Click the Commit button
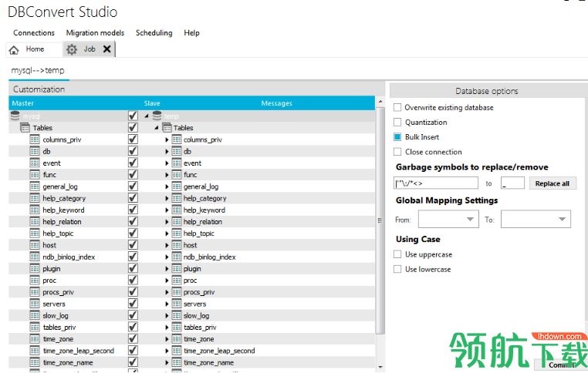Viewport: 588px width, 373px height. (x=561, y=365)
